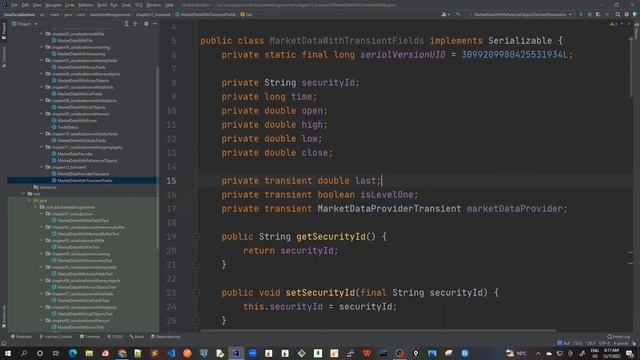This screenshot has width=640, height=360.
Task: Open the Dependencies tool window
Action: (166, 337)
